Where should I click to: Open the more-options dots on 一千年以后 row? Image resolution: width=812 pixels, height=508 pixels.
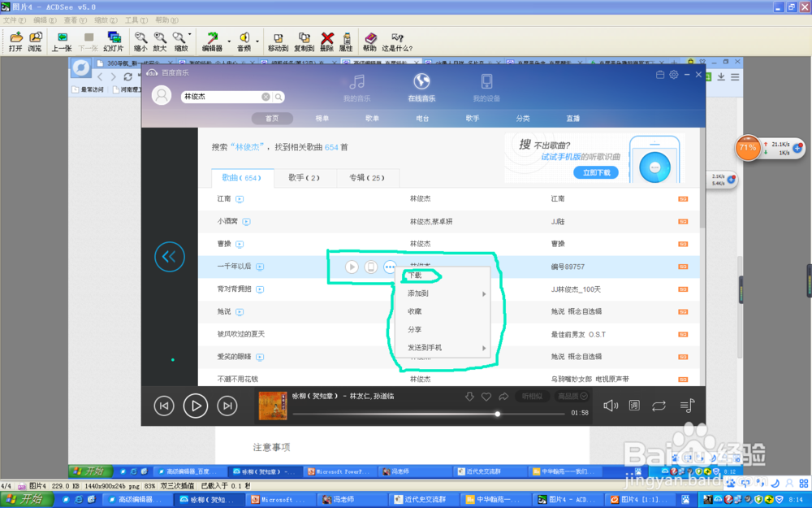pos(390,267)
